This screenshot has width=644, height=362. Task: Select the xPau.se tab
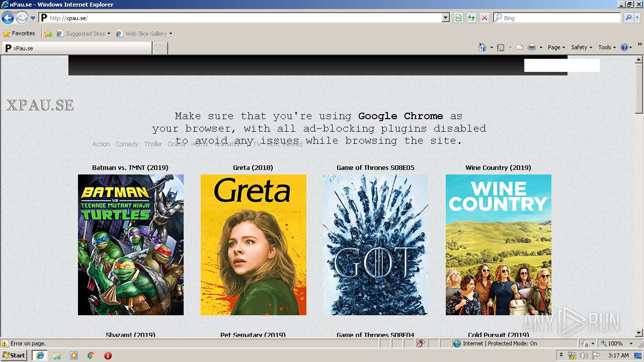[x=76, y=48]
